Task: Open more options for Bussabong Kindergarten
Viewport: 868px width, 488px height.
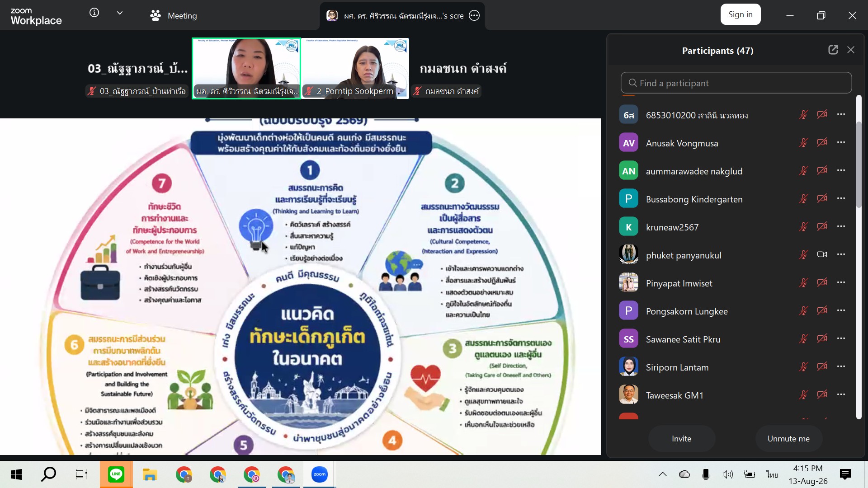Action: point(841,198)
